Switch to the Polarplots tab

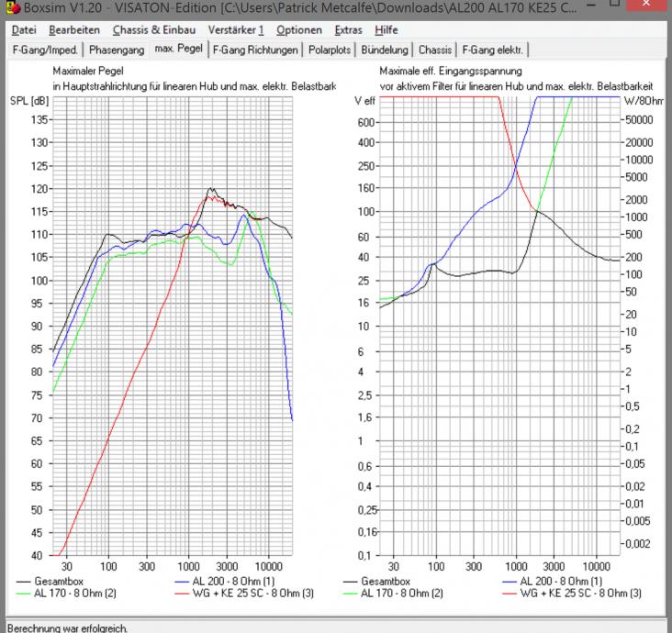tap(330, 50)
